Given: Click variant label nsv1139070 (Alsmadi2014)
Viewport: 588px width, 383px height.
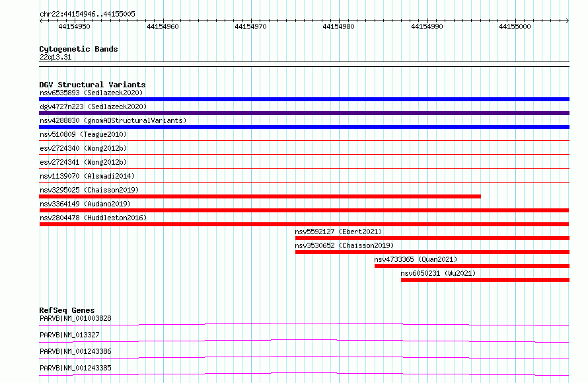Looking at the screenshot, I should tap(87, 176).
